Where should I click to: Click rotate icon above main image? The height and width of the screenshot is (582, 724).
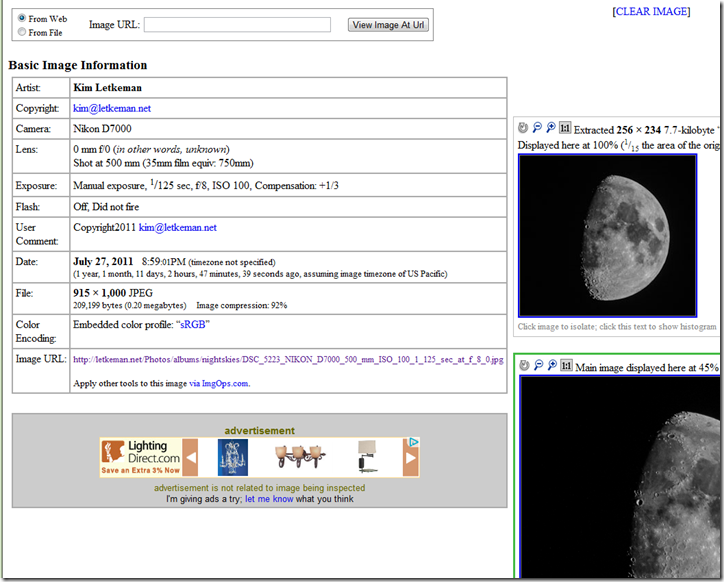[523, 367]
